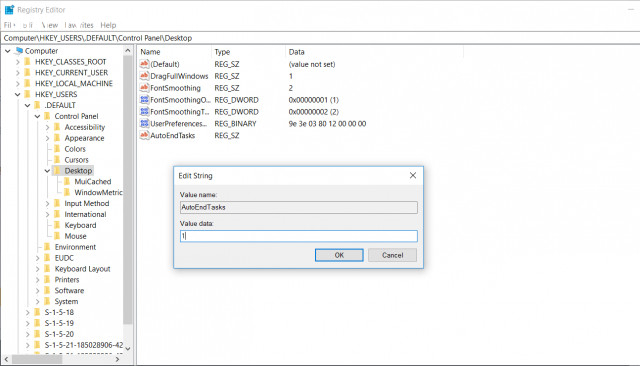Screen dimensions: 640x366
Task: Click the HKEY_USERS folder icon
Action: [27, 94]
